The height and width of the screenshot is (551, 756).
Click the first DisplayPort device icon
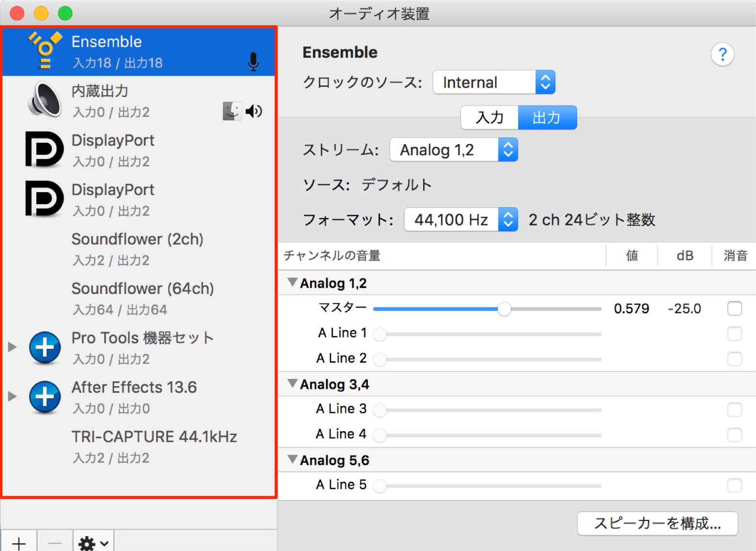click(45, 149)
